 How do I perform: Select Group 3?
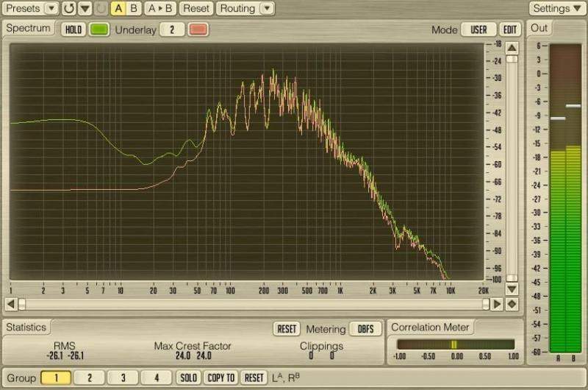(123, 377)
